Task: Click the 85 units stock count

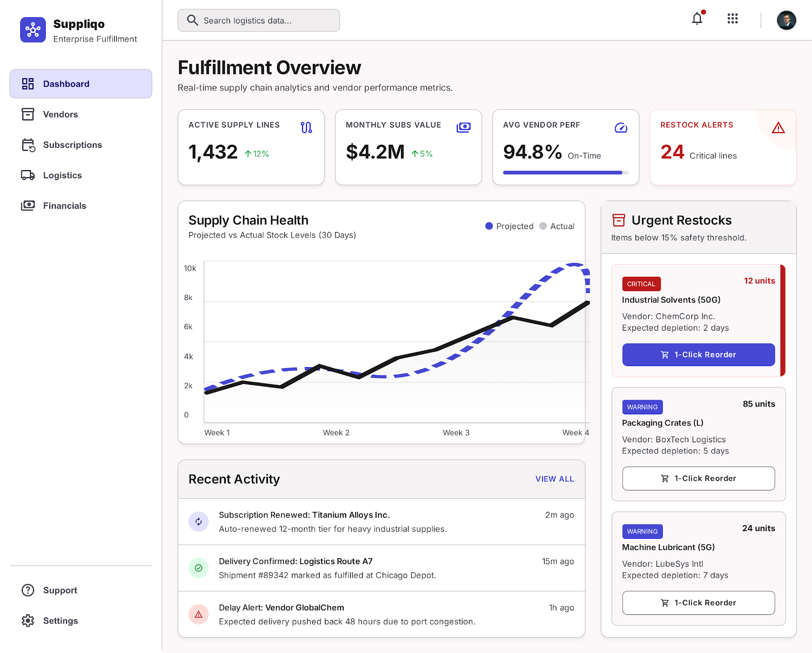Action: tap(759, 404)
